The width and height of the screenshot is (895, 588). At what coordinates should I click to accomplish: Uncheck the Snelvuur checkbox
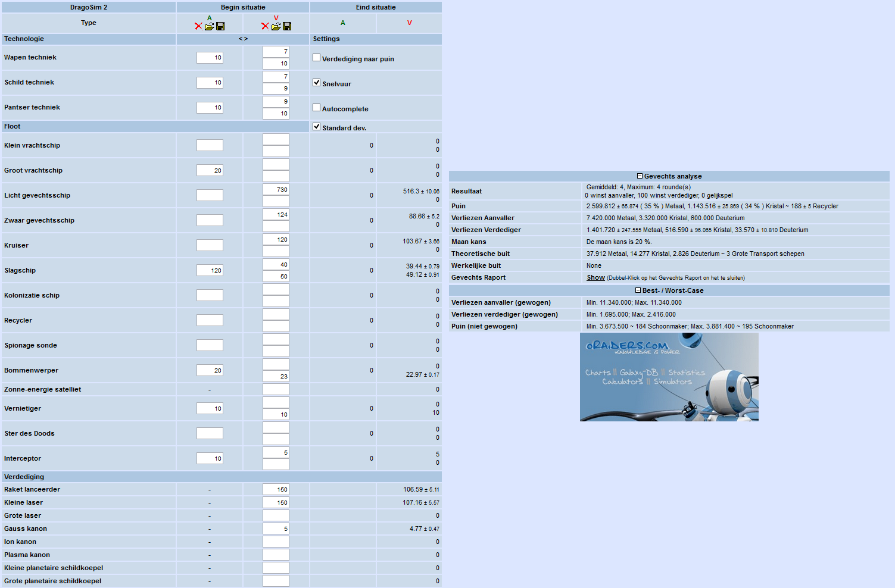pyautogui.click(x=317, y=83)
